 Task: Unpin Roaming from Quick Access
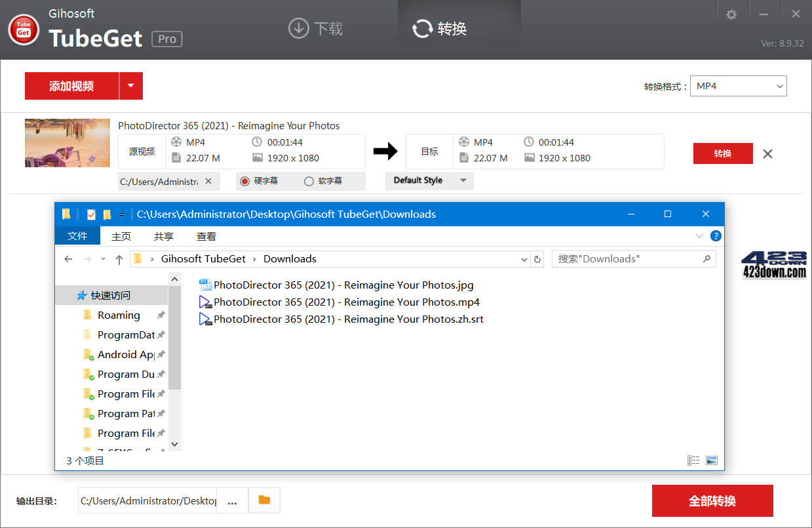(161, 315)
